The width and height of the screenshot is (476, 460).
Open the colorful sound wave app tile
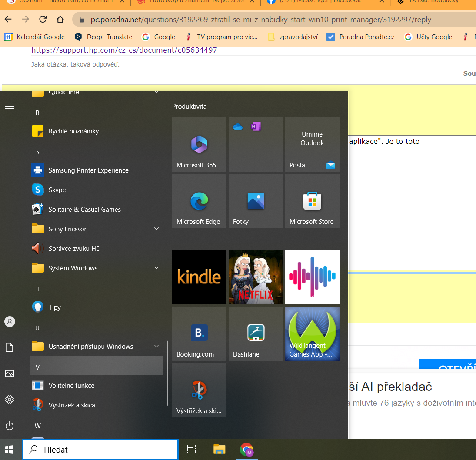point(312,277)
